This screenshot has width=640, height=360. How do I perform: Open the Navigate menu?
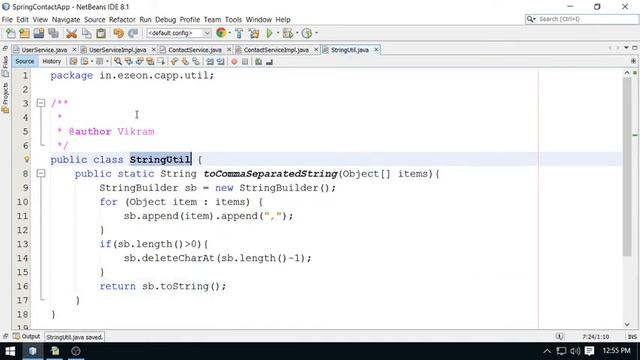point(66,20)
